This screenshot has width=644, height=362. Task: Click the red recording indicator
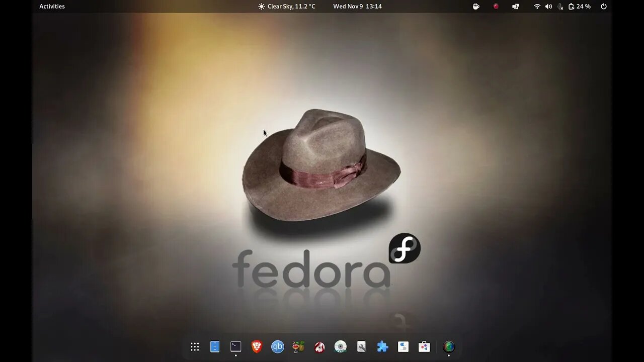point(496,7)
